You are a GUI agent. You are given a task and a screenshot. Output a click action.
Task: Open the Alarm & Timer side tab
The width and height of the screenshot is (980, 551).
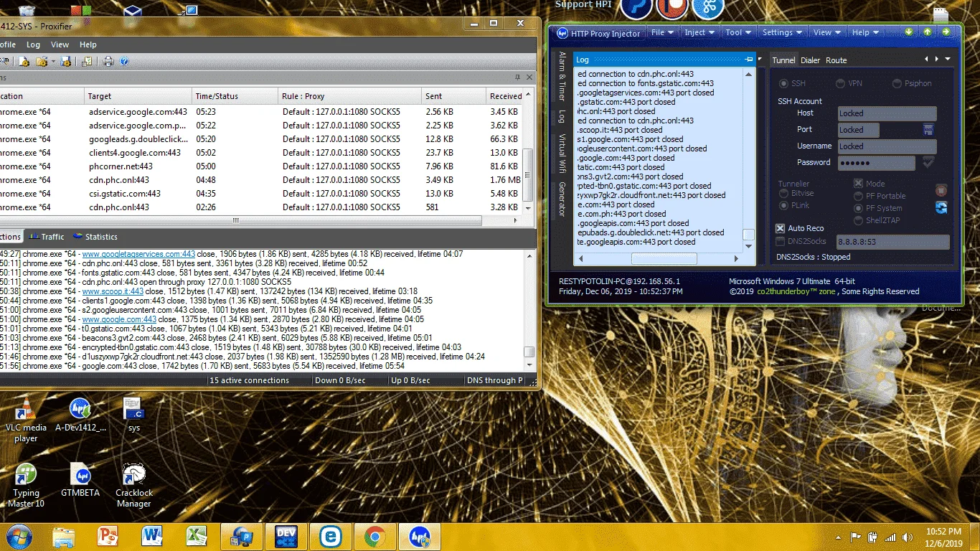(x=562, y=75)
